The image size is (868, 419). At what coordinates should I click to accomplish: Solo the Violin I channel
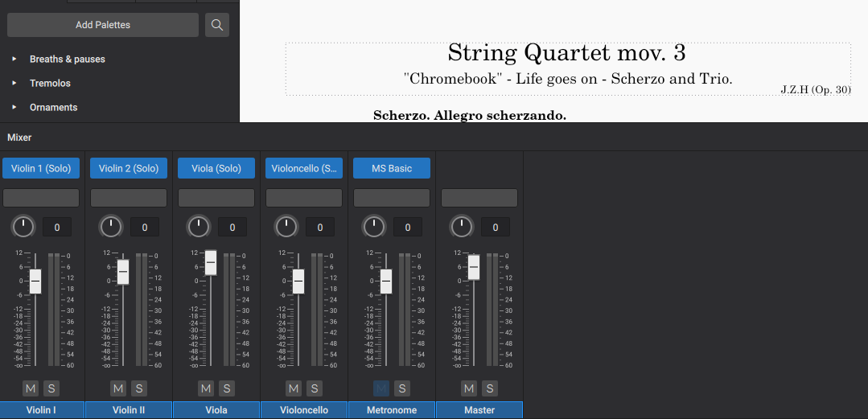click(51, 388)
